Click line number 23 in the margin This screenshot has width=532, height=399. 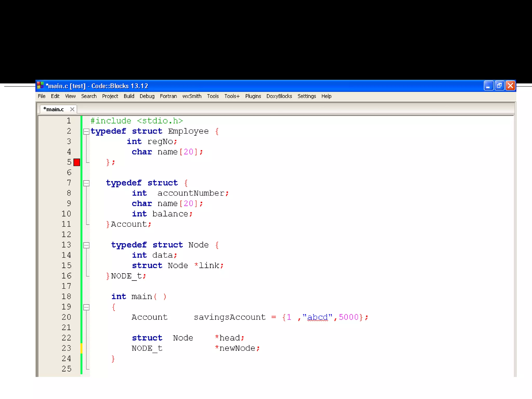coord(66,348)
